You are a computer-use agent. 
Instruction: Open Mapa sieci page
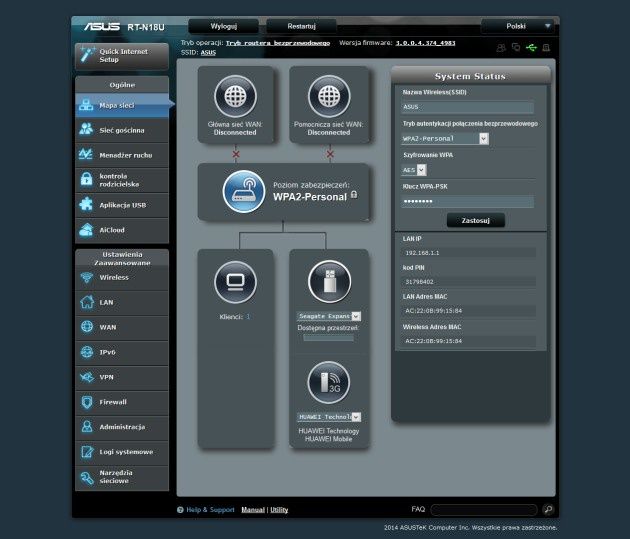(122, 105)
